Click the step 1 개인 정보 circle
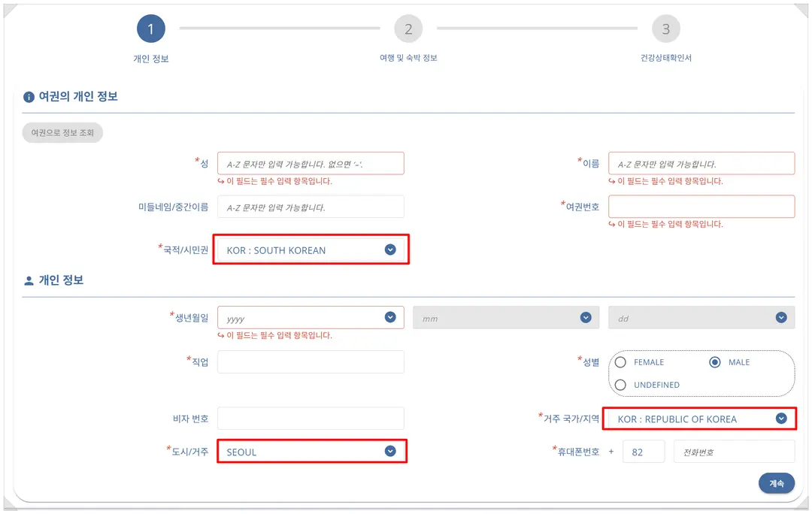 [x=150, y=29]
